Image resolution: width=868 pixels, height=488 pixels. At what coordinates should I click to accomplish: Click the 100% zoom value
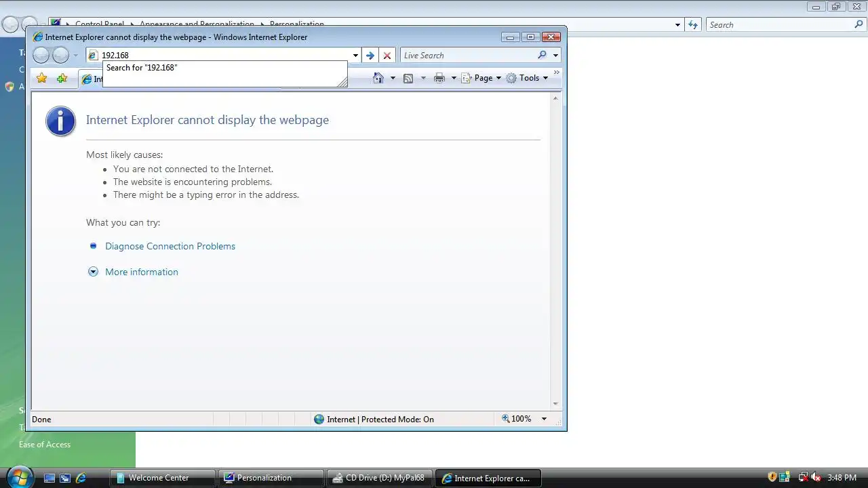pyautogui.click(x=521, y=419)
